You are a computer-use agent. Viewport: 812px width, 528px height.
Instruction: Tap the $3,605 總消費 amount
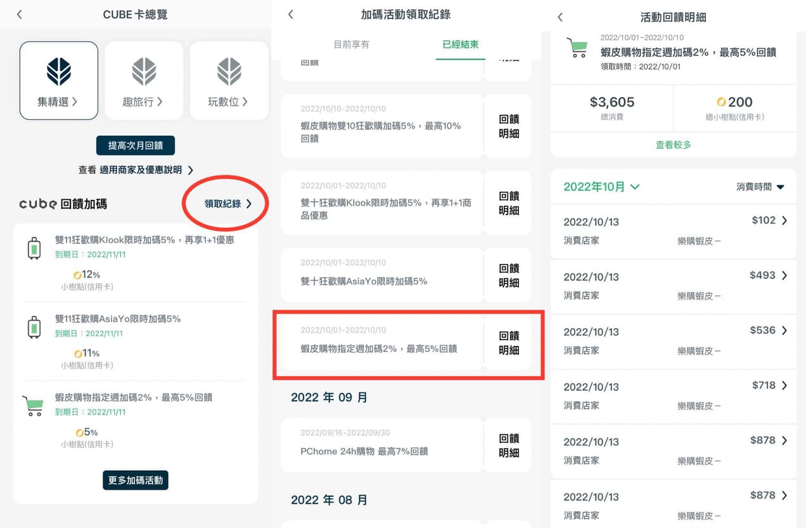[x=612, y=102]
